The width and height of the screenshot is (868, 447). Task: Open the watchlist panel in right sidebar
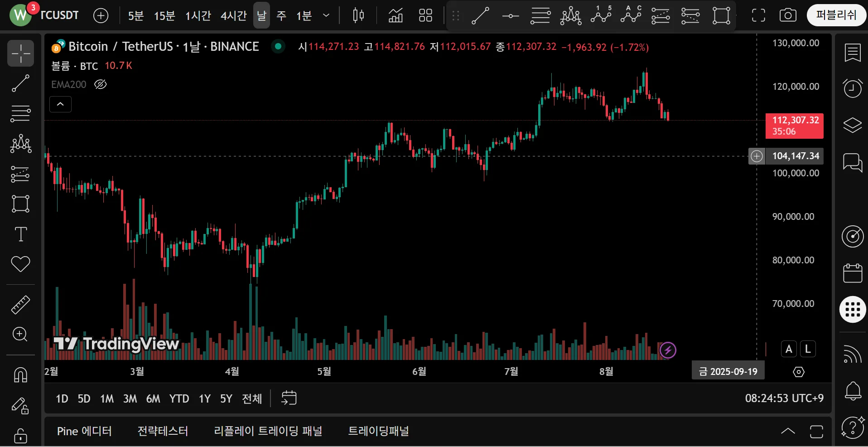pos(853,53)
